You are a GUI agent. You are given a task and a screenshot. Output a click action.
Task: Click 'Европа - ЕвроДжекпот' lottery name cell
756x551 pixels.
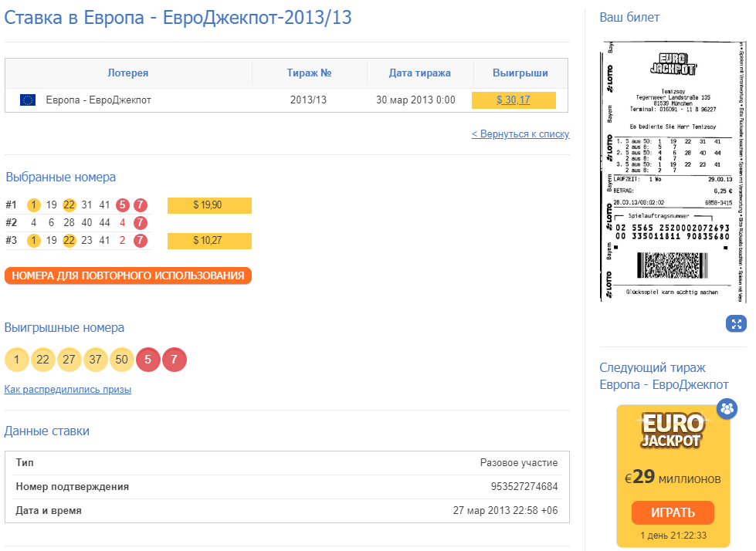(98, 100)
